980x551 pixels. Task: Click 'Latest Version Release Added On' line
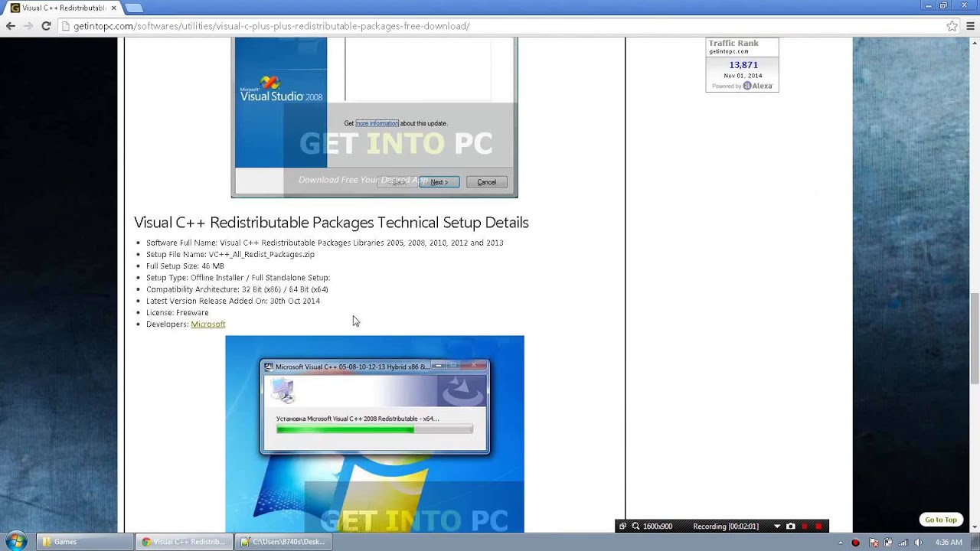point(233,302)
